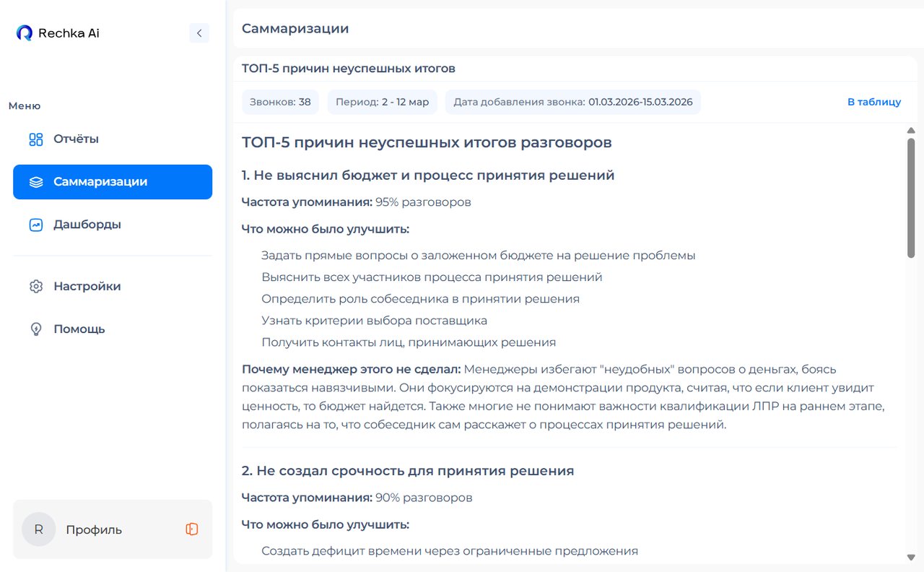This screenshot has width=924, height=572.
Task: Click the orange logout icon in the profile card
Action: click(192, 529)
